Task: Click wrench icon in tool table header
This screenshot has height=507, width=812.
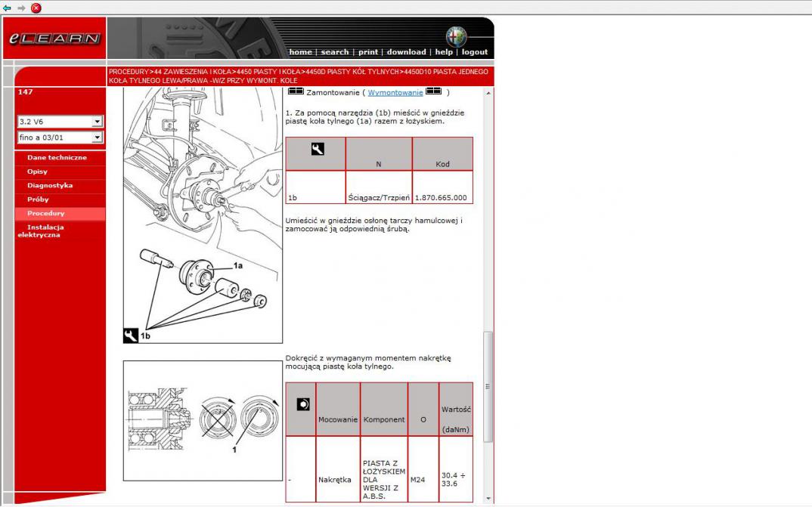Action: tap(318, 149)
